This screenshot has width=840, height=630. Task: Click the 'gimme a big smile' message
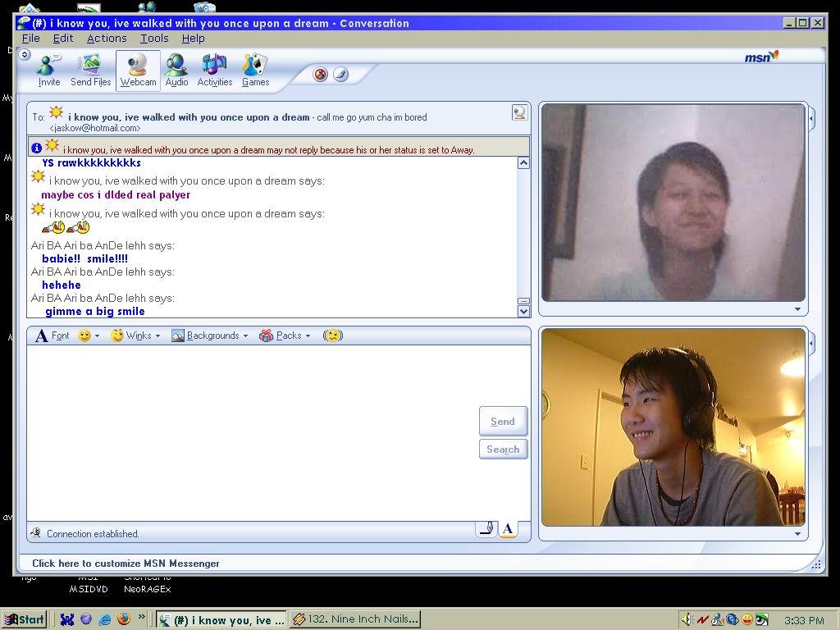95,311
